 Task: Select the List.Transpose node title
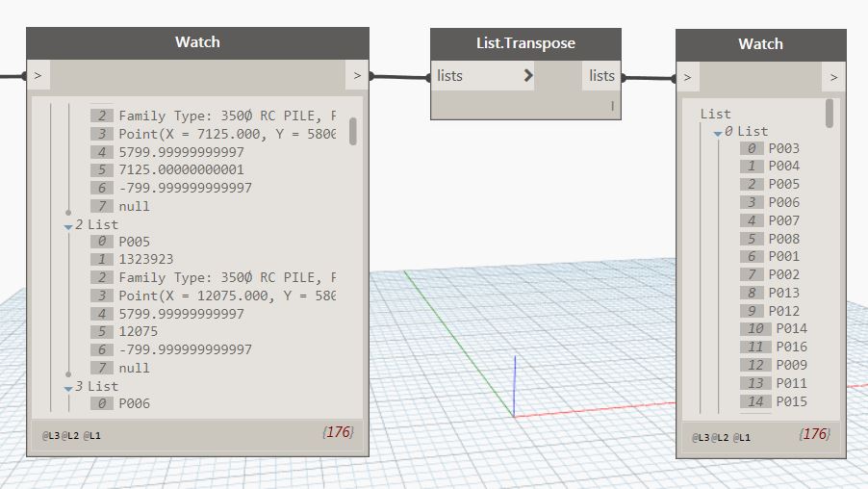(525, 43)
